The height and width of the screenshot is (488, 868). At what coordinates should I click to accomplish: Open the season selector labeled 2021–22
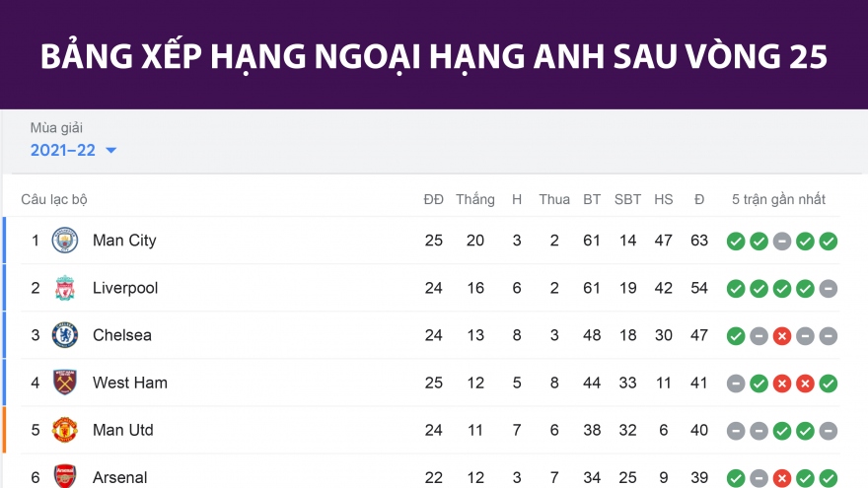click(x=61, y=150)
